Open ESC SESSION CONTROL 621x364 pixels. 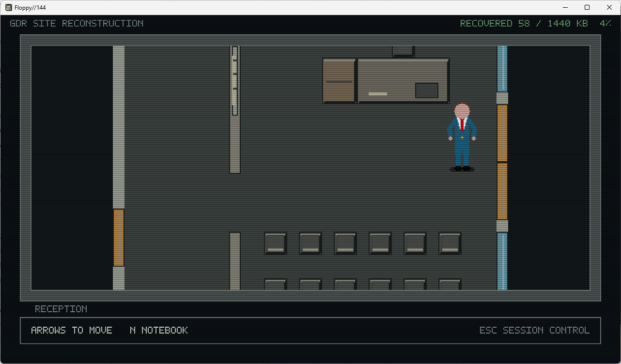click(x=535, y=330)
